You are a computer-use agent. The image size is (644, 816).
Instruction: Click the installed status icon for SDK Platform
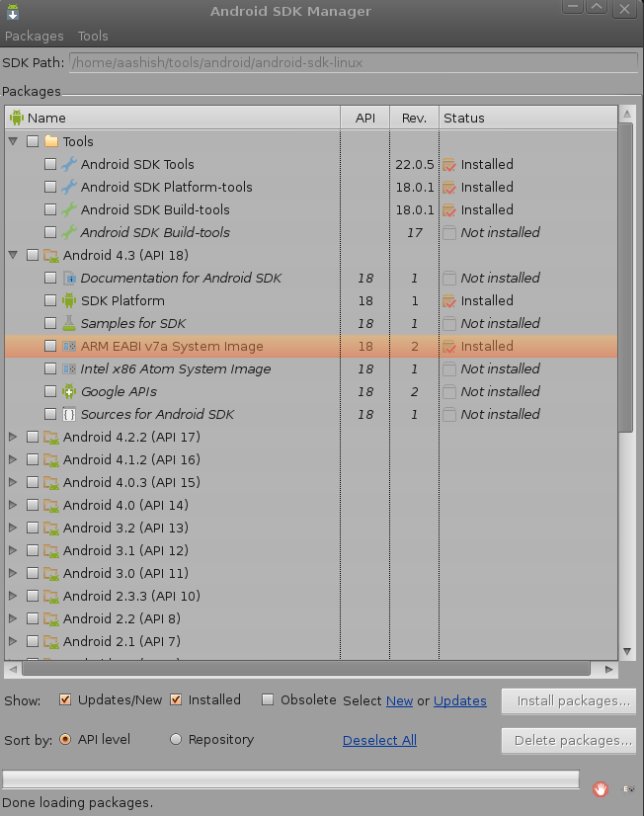[449, 301]
